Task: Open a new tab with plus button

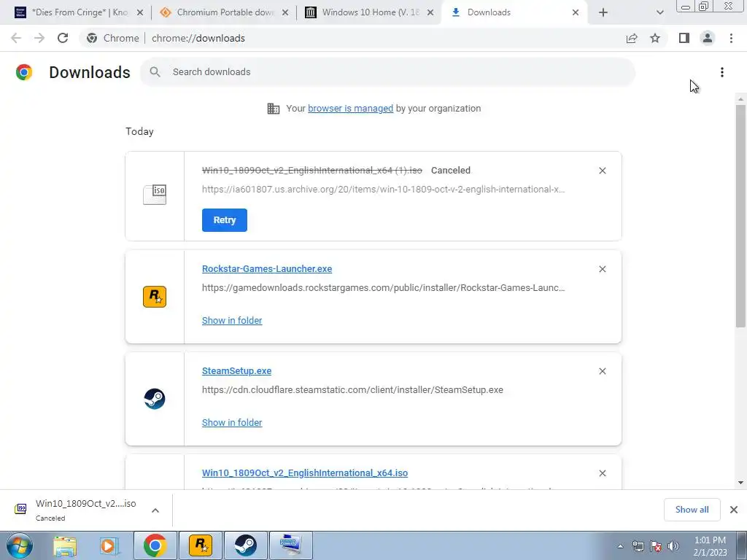Action: pos(603,12)
